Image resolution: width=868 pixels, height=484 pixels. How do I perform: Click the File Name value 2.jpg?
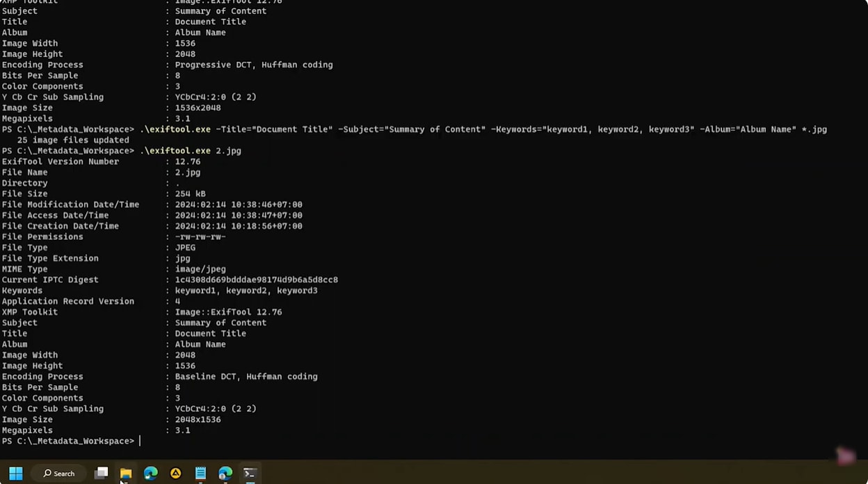[x=188, y=172]
